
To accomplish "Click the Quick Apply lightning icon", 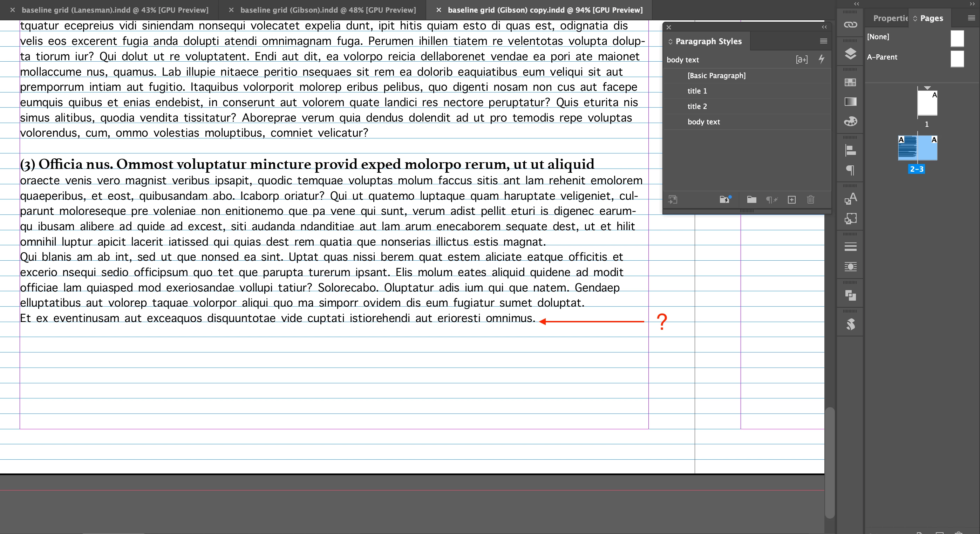I will click(821, 59).
